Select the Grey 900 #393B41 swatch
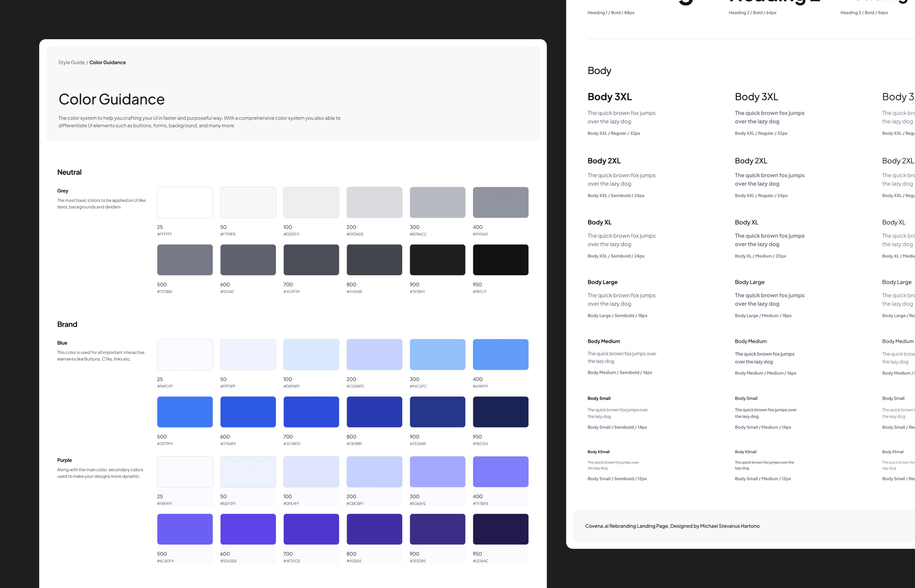 point(438,260)
